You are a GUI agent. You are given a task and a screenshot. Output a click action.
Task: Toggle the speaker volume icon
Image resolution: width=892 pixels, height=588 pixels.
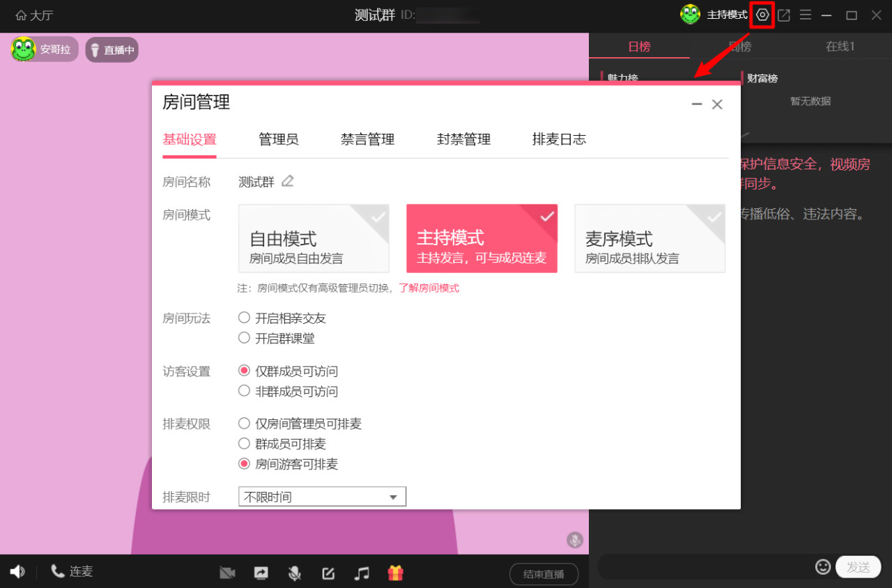[17, 572]
